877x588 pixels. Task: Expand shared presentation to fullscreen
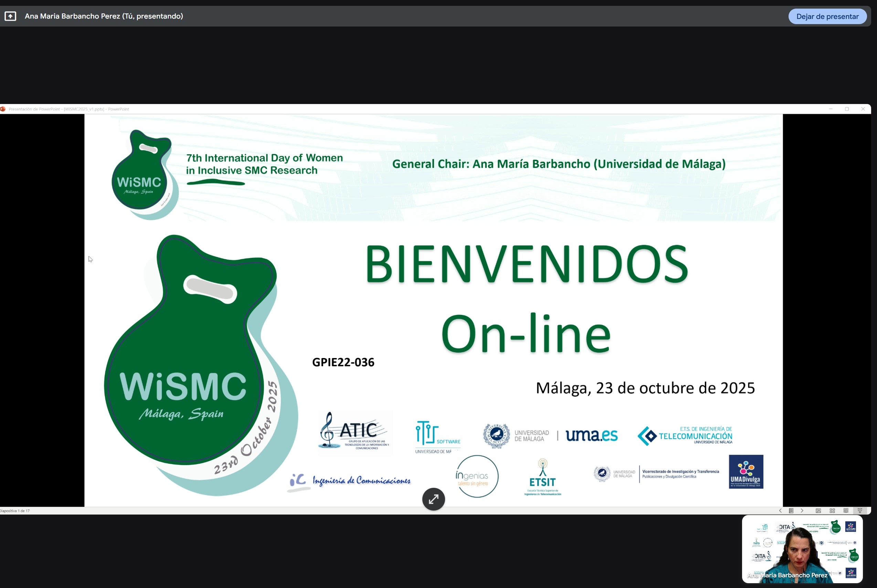(433, 499)
